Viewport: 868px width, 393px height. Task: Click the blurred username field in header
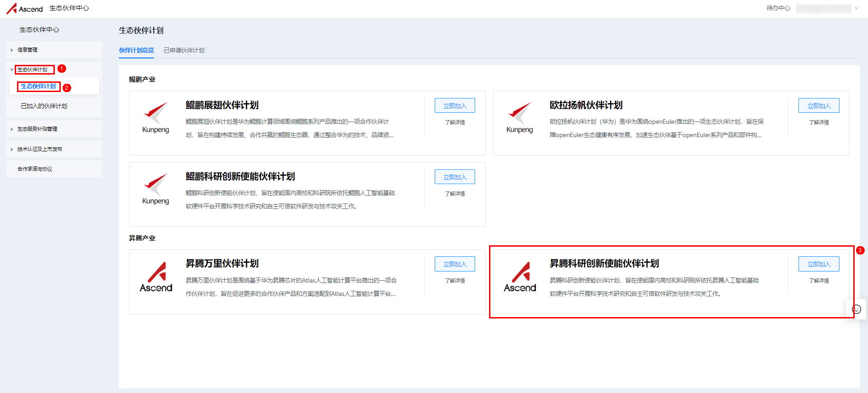coord(823,8)
